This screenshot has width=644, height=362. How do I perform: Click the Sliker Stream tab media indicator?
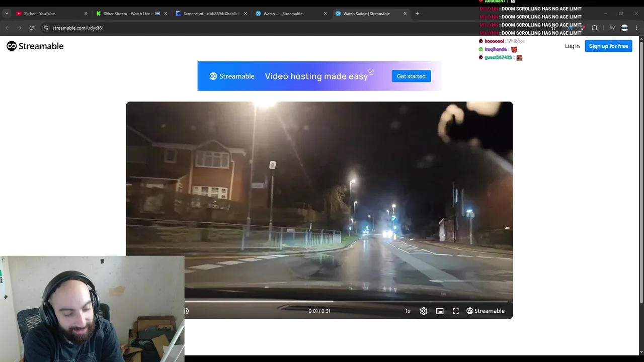[157, 14]
